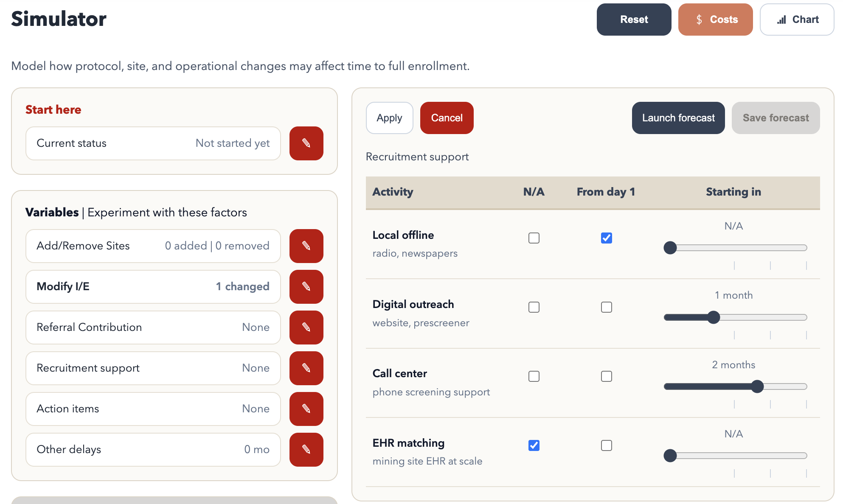
Task: Check N/A for Digital outreach
Action: (x=534, y=307)
